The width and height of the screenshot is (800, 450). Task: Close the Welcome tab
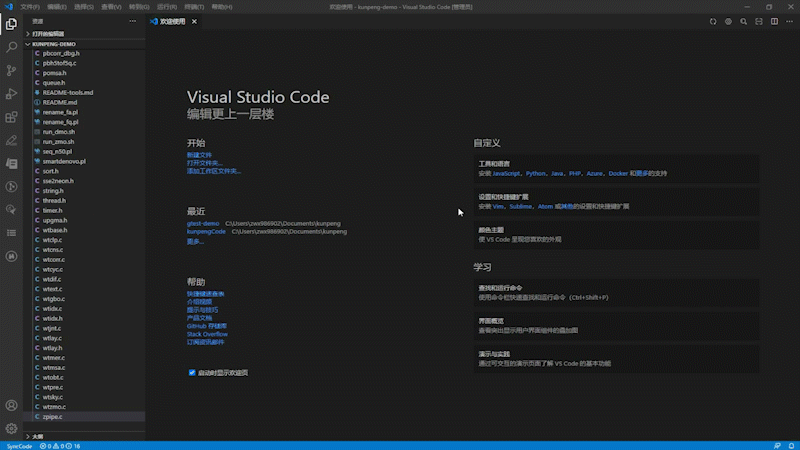click(194, 21)
